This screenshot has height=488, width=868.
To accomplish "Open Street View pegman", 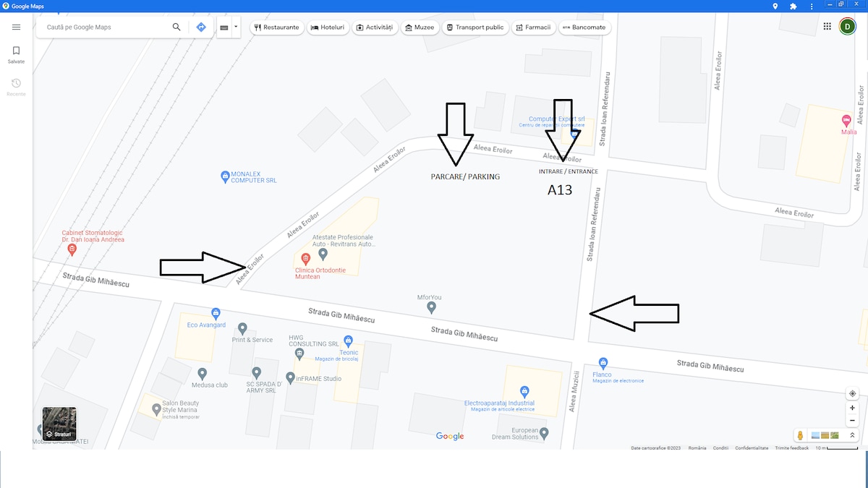I will pyautogui.click(x=801, y=435).
